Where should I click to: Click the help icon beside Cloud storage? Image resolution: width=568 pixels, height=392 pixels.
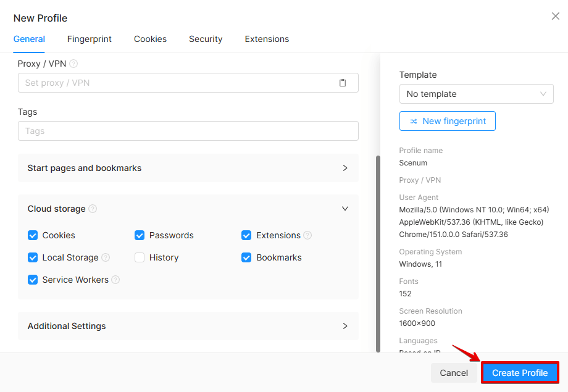[93, 209]
